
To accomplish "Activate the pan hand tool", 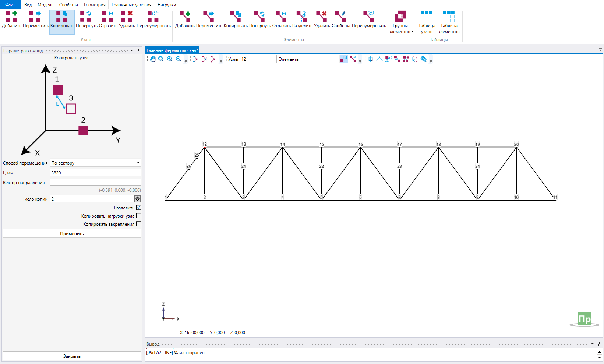I will click(x=152, y=59).
